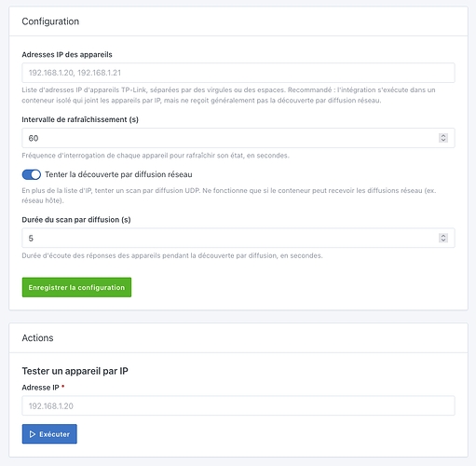The image size is (476, 466).
Task: Run the device test with Exécuter
Action: tap(49, 434)
